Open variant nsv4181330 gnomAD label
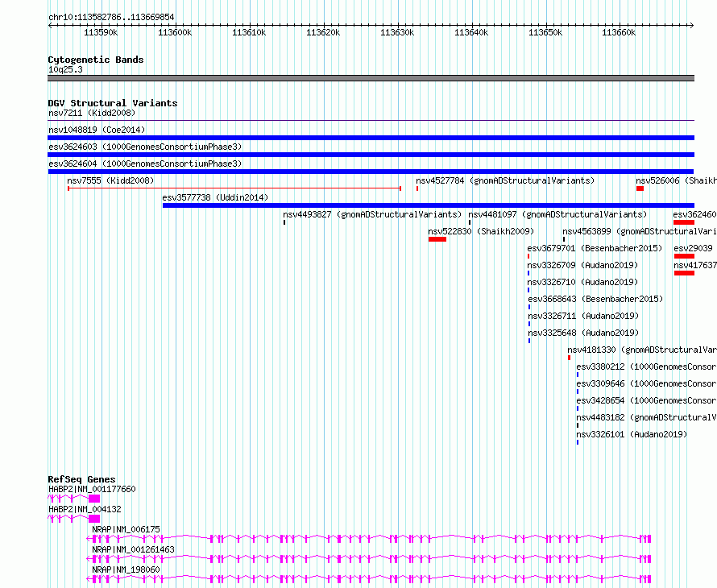 pyautogui.click(x=642, y=350)
